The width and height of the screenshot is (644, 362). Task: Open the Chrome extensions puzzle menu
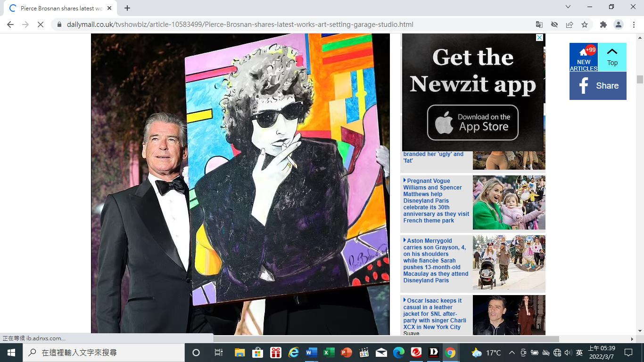603,25
